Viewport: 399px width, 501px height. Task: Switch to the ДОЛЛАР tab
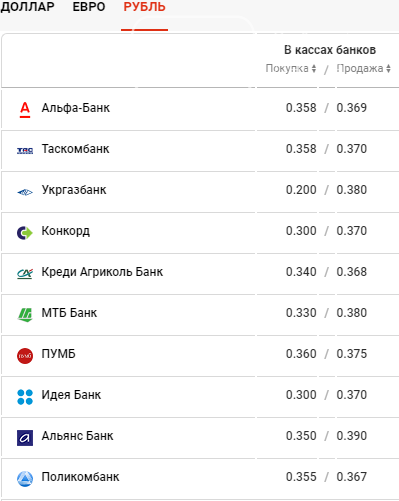tap(27, 7)
